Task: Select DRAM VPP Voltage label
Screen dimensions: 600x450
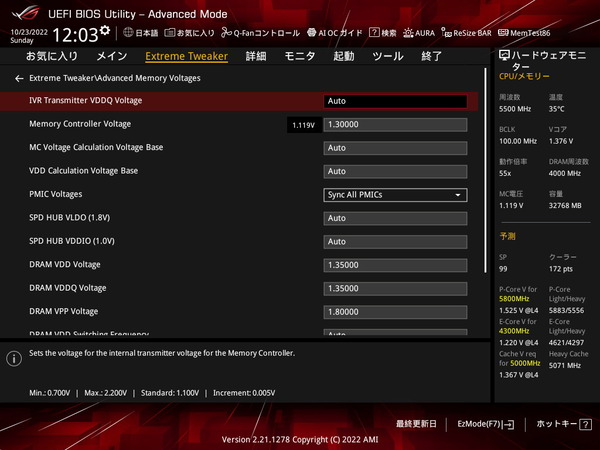Action: 64,311
